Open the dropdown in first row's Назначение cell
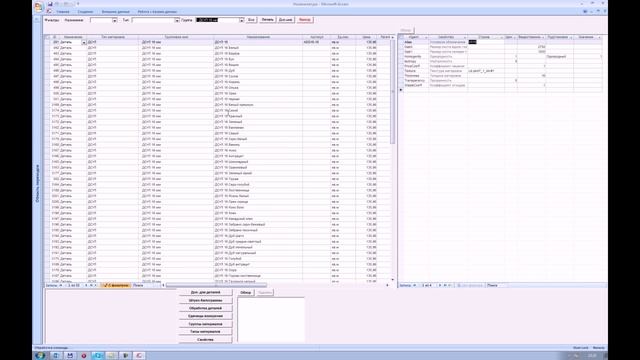640x360 pixels. (x=84, y=42)
